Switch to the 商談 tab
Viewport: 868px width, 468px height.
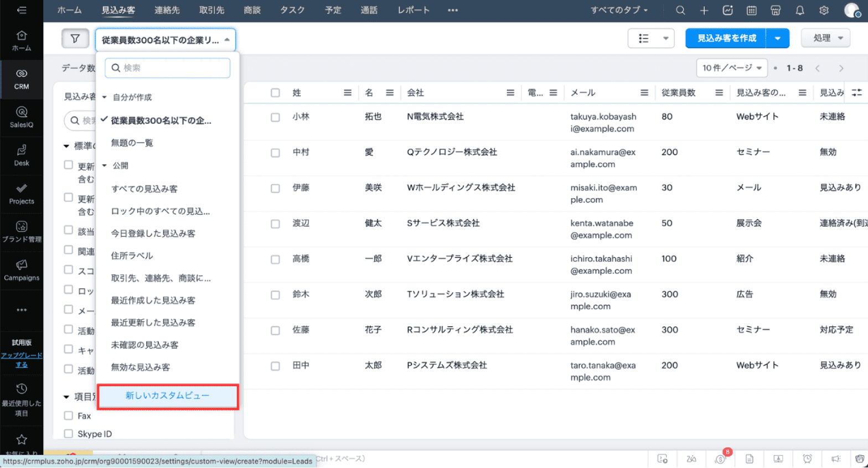252,10
